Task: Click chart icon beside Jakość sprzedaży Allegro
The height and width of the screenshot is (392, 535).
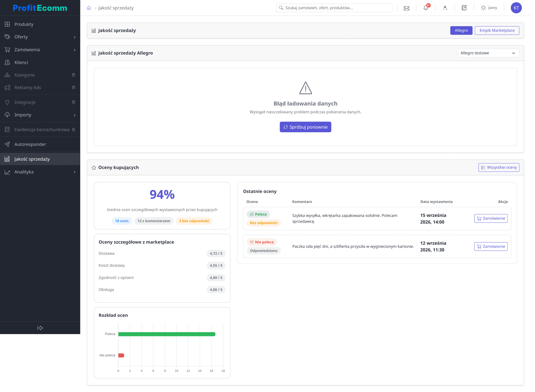Action: pos(94,53)
